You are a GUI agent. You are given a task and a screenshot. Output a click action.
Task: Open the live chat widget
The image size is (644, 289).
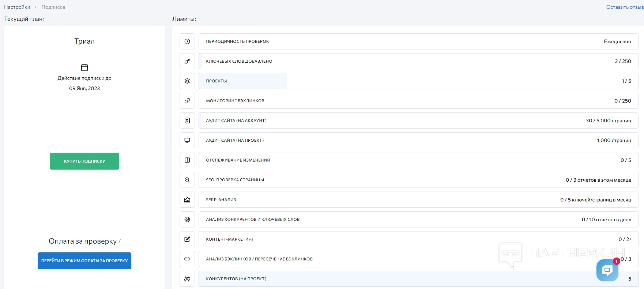pos(607,270)
